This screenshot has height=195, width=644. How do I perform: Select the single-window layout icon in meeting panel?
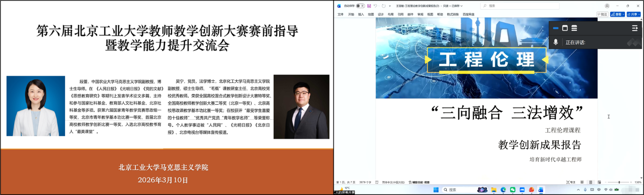[565, 28]
